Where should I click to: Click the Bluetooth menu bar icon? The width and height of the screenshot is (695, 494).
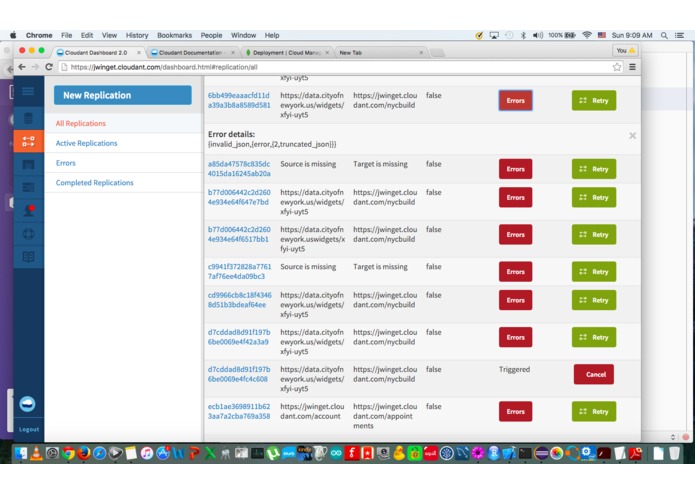pyautogui.click(x=523, y=35)
